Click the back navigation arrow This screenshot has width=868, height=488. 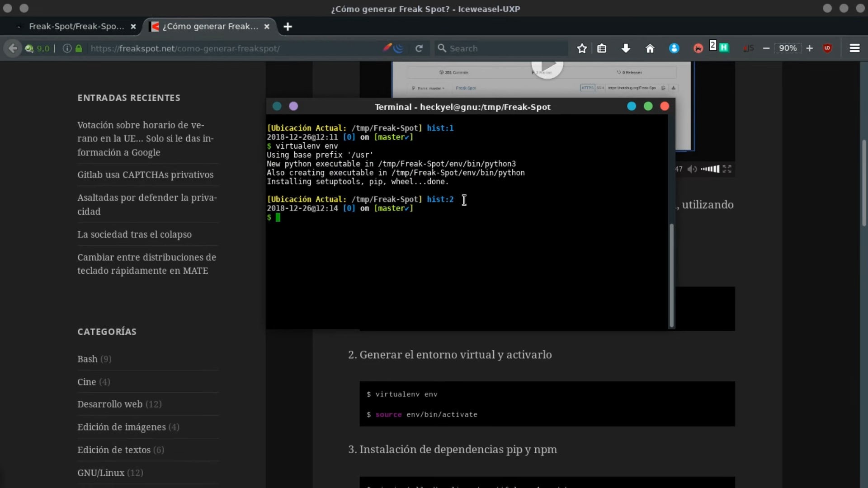[13, 48]
